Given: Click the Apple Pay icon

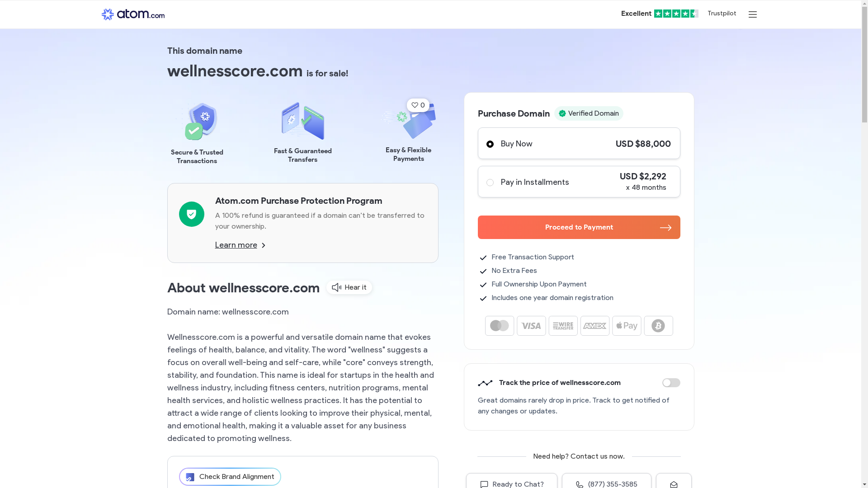Looking at the screenshot, I should coord(627,326).
